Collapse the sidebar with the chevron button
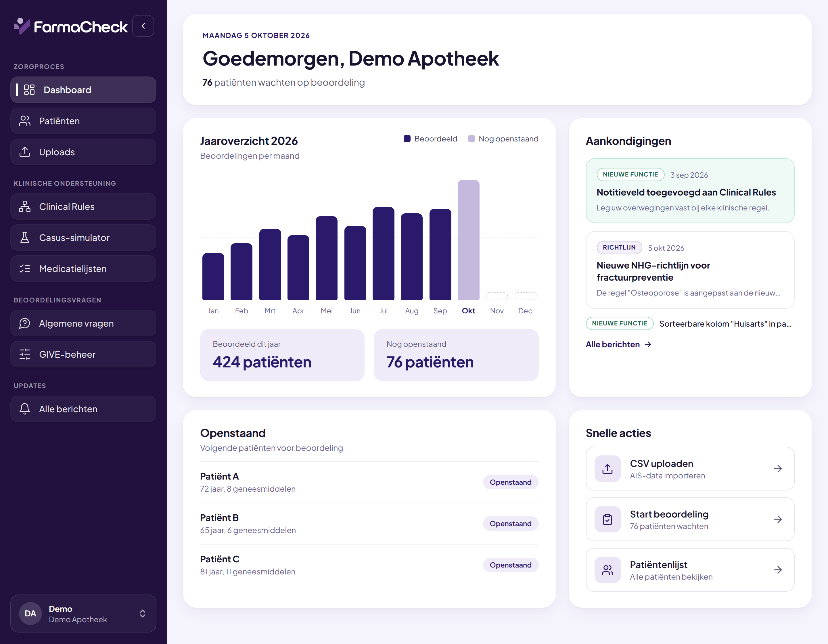The width and height of the screenshot is (828, 644). (x=143, y=26)
